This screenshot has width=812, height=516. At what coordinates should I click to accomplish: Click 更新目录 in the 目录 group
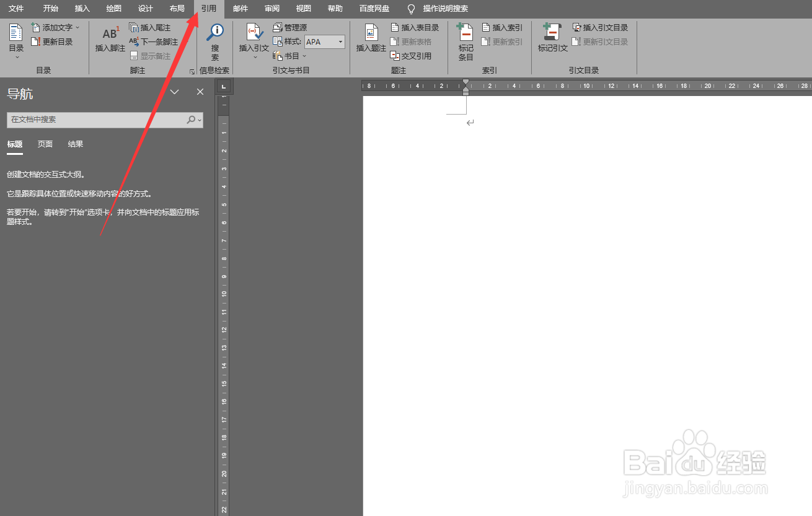52,42
